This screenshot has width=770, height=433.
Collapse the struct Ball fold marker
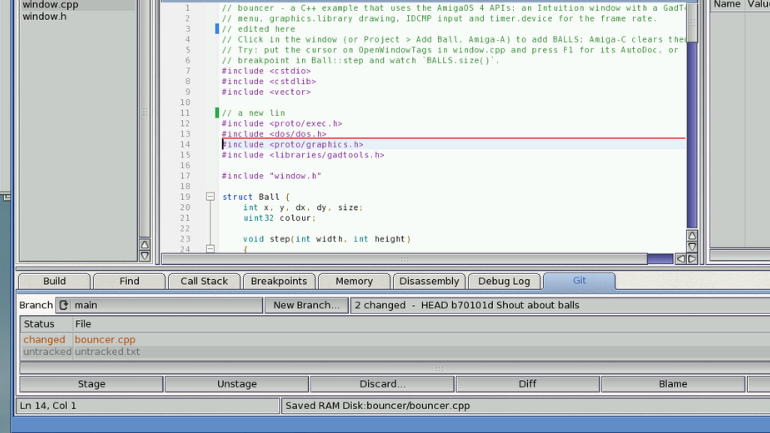(x=210, y=197)
